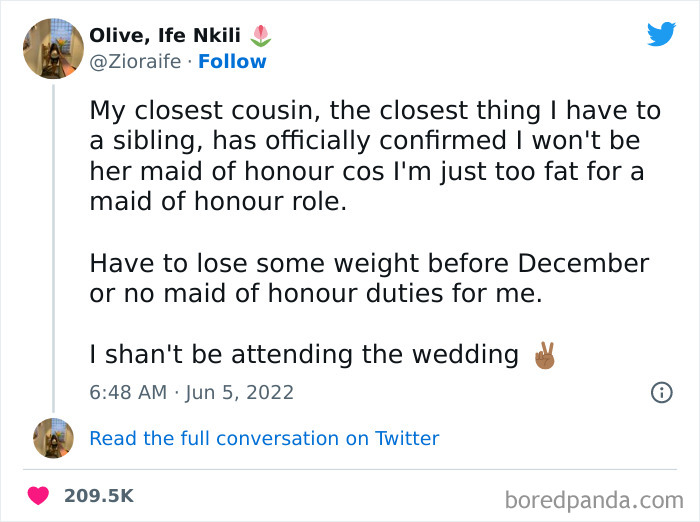Image resolution: width=700 pixels, height=522 pixels.
Task: Click the boredpanda.com watermark
Action: [596, 498]
